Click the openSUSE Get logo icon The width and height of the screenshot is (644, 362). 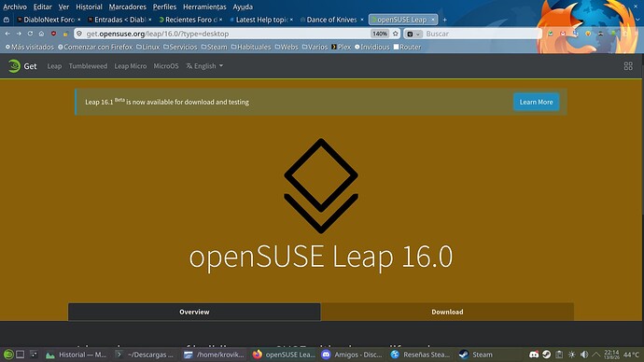[x=14, y=66]
